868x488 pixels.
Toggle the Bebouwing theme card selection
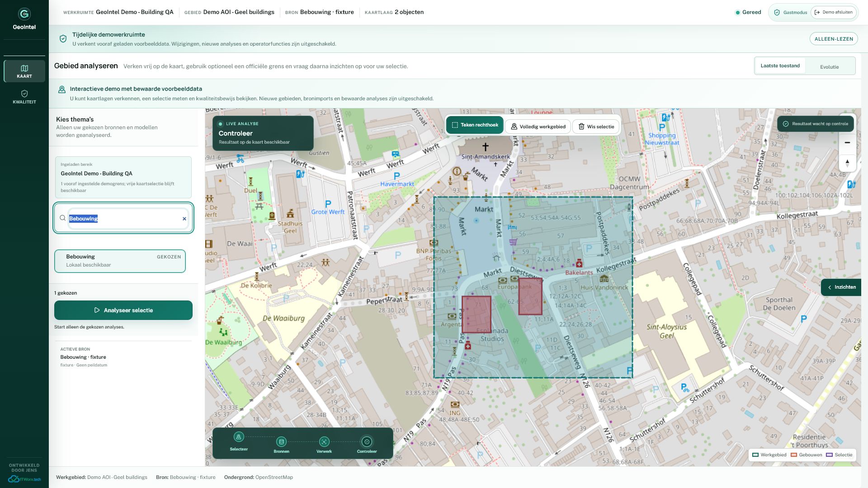click(120, 261)
